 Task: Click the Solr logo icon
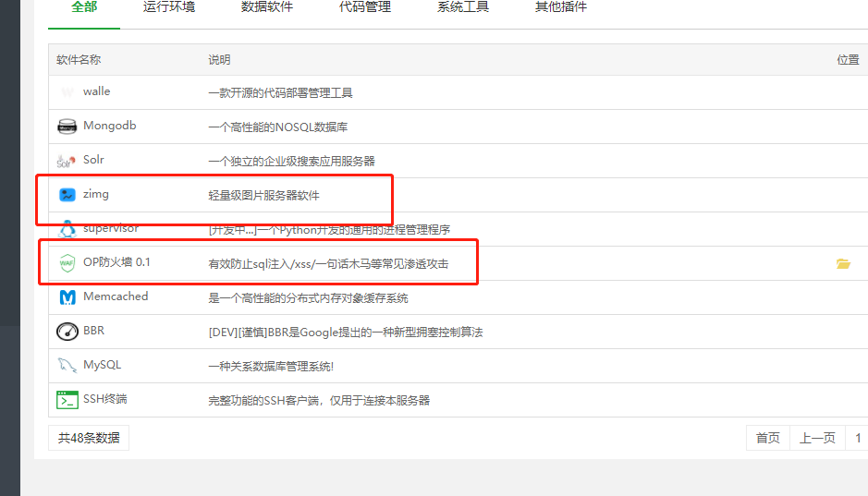pos(67,161)
